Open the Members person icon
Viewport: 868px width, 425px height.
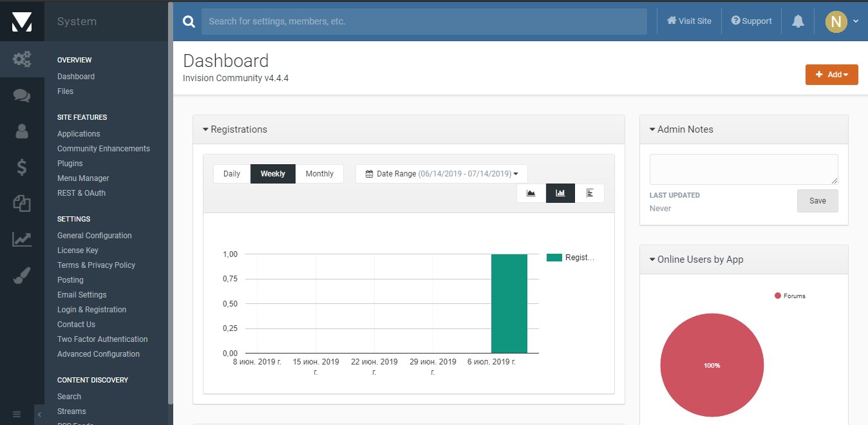[22, 131]
